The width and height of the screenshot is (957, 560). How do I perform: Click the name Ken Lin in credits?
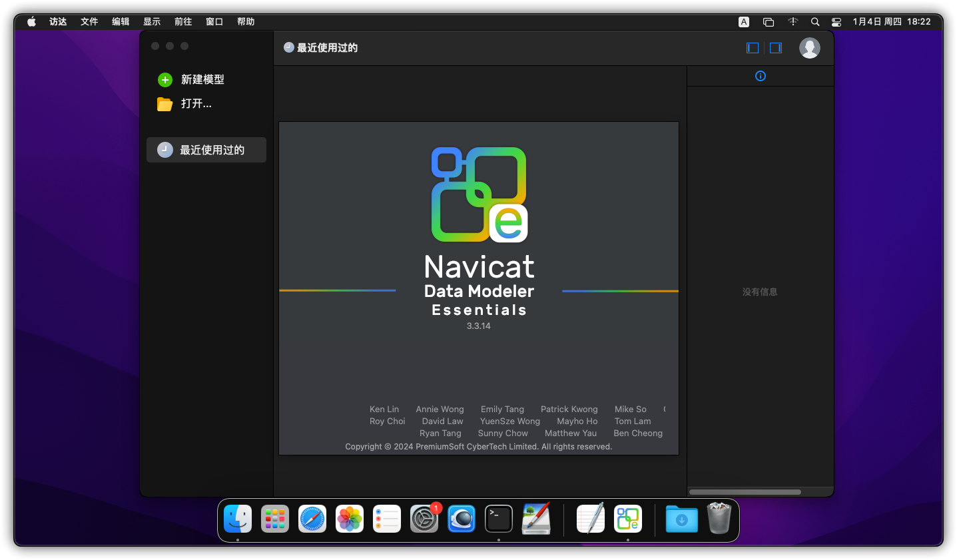(x=384, y=410)
